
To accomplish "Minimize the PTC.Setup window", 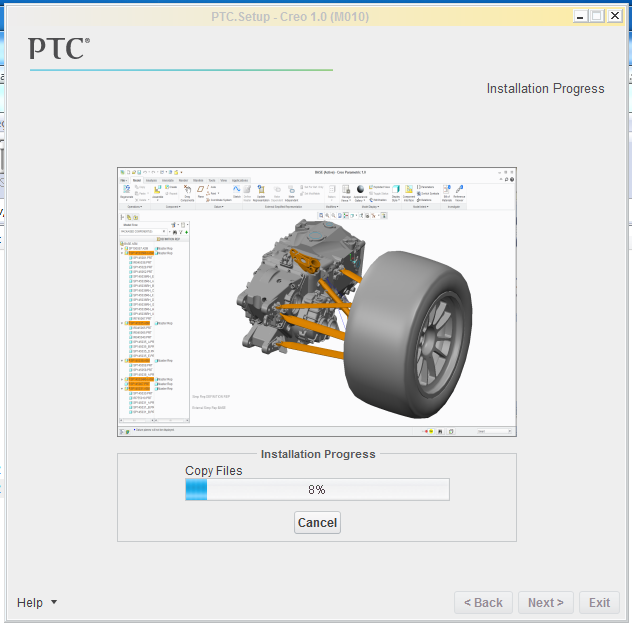I will (580, 16).
